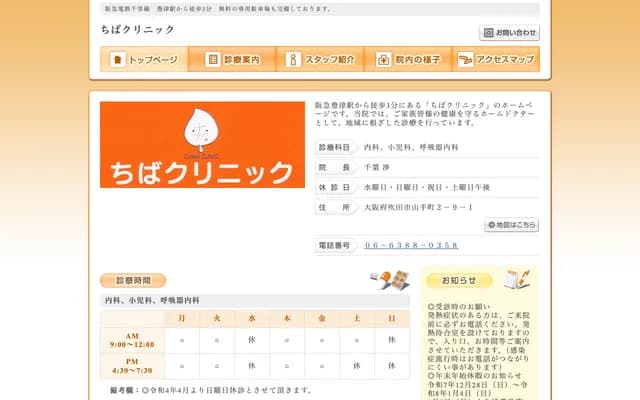Click the arrow icon in 地図はこちら button

tap(491, 225)
